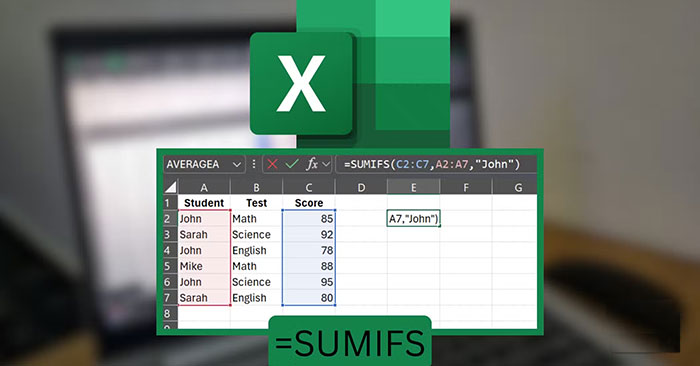The width and height of the screenshot is (700, 366).
Task: Open Insert Function with the fx icon
Action: (312, 164)
